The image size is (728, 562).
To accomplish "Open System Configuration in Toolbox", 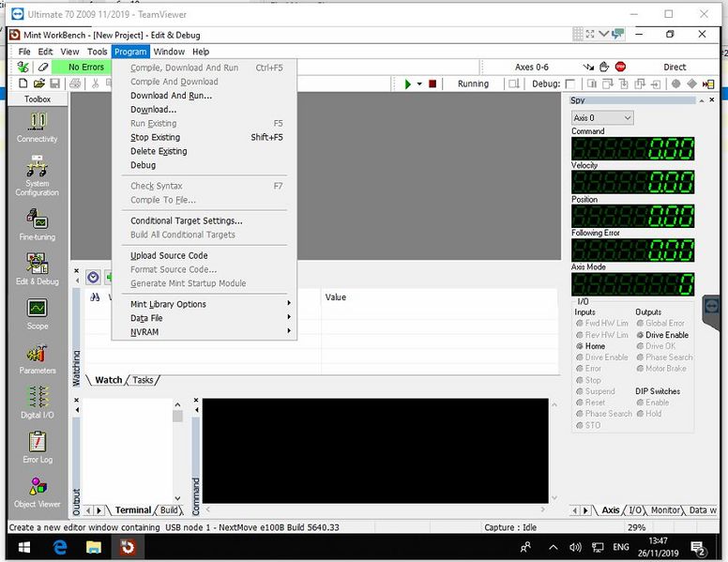I will tap(38, 175).
